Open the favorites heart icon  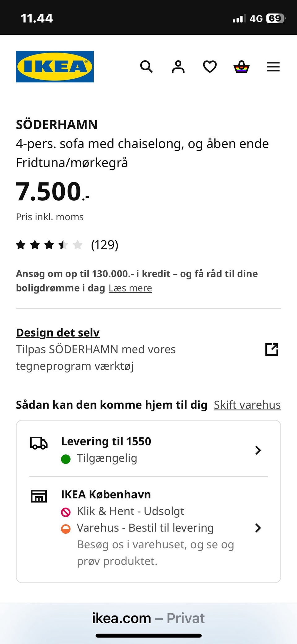(210, 67)
